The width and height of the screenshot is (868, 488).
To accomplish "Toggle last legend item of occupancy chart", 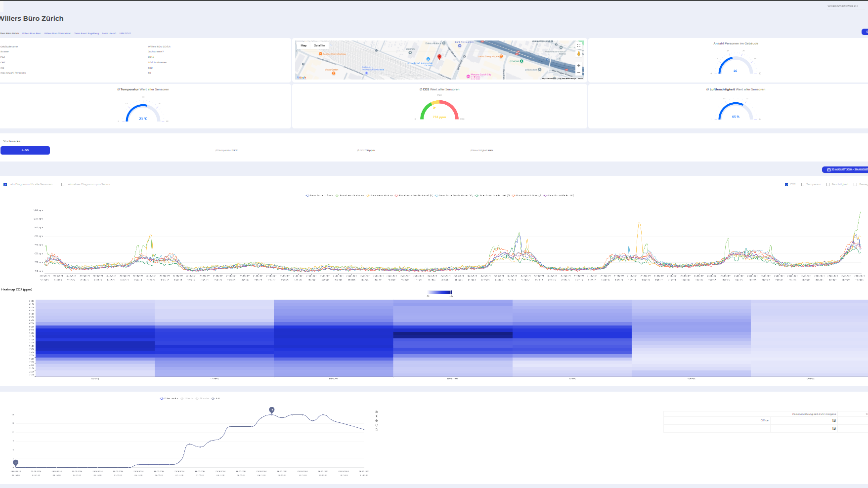I will 216,398.
